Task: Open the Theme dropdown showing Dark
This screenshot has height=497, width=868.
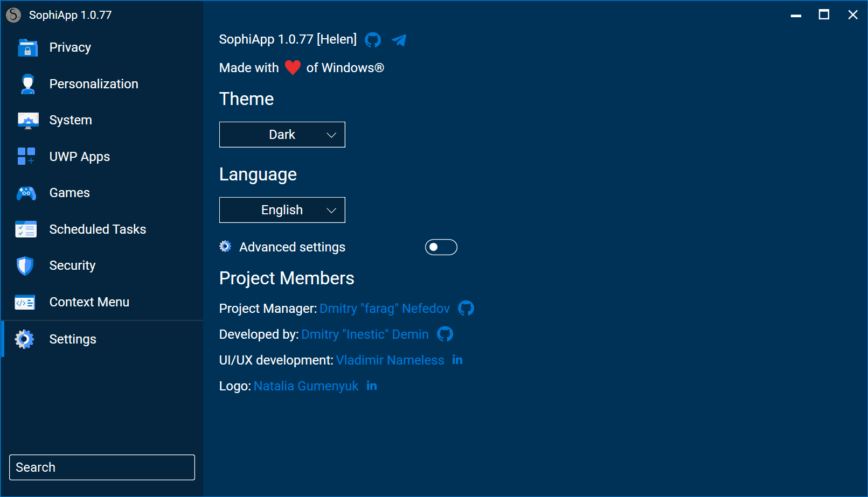Action: (x=282, y=135)
